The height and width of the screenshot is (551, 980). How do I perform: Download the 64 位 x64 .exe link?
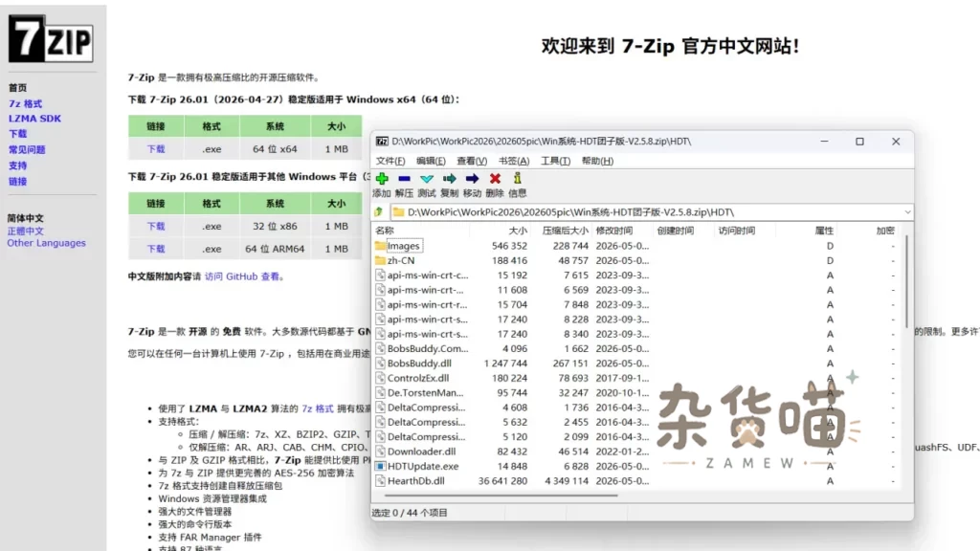tap(156, 149)
